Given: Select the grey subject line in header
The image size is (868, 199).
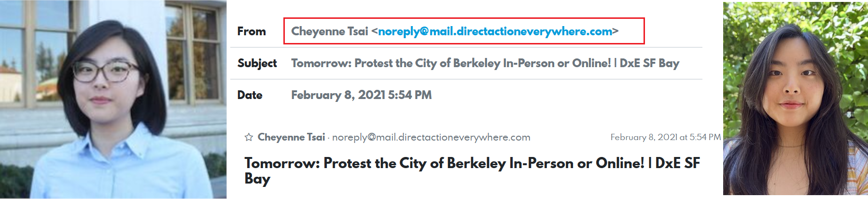Looking at the screenshot, I should tap(485, 63).
